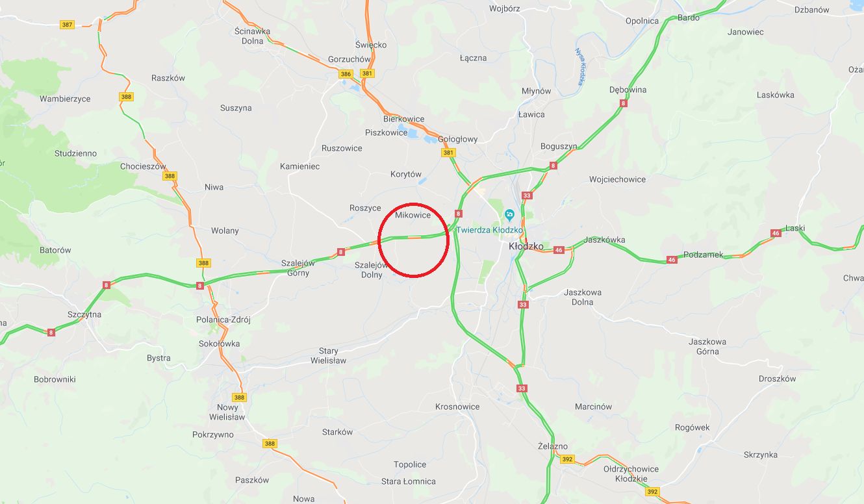The height and width of the screenshot is (504, 864).
Task: Click the 386 road shield near Gorzuchów
Action: (x=346, y=74)
